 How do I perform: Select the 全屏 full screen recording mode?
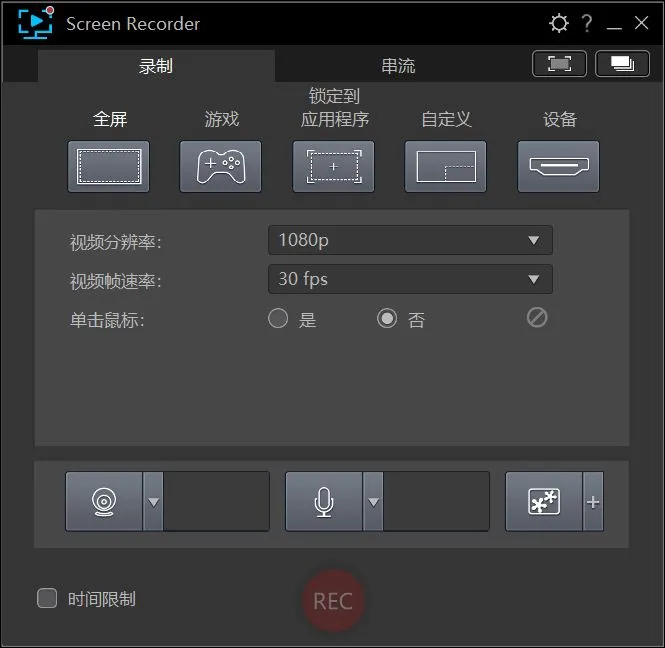[x=109, y=167]
